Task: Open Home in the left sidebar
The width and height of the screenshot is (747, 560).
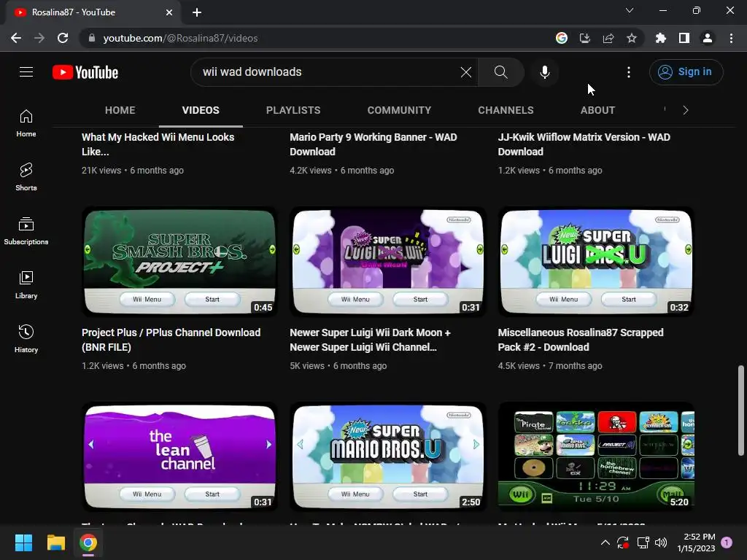Action: [26, 123]
